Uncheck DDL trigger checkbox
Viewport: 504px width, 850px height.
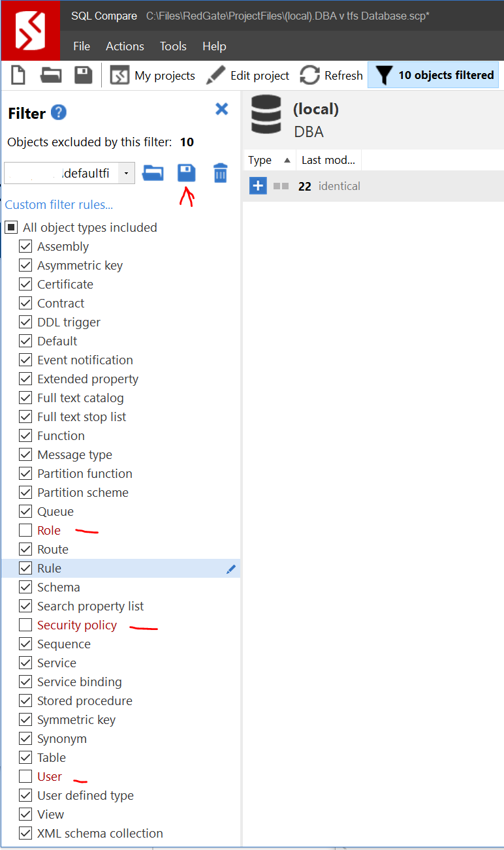pyautogui.click(x=25, y=323)
